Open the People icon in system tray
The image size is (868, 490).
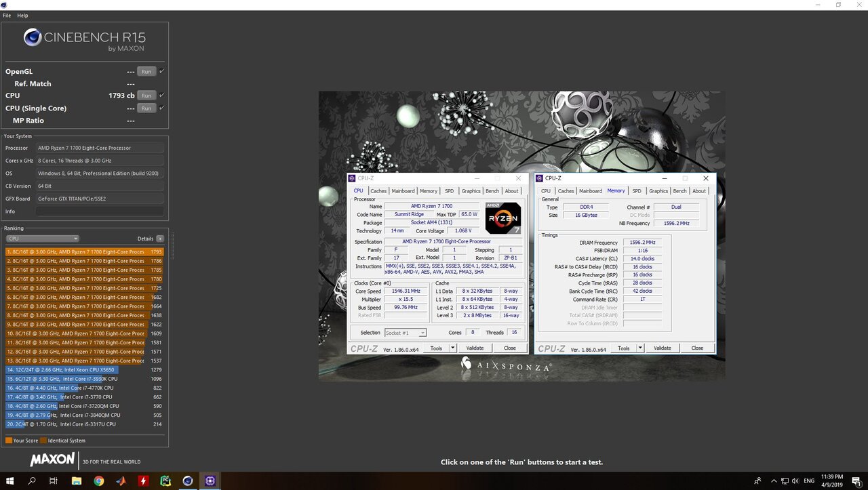pos(757,481)
